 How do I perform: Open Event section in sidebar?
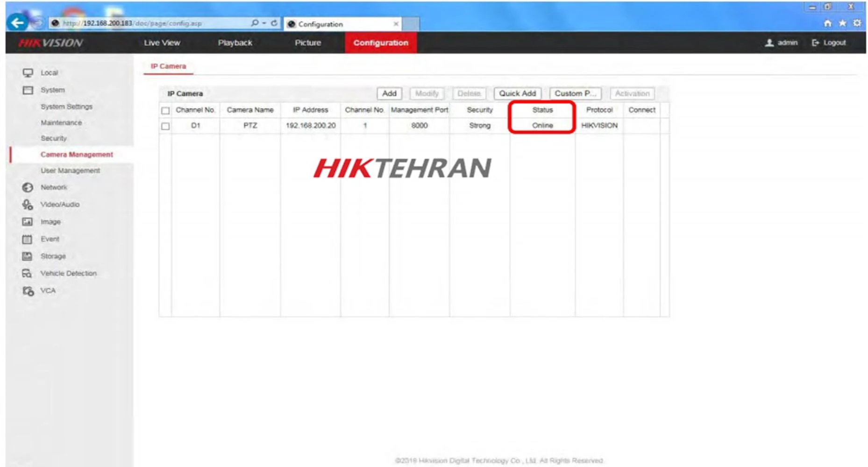click(50, 239)
